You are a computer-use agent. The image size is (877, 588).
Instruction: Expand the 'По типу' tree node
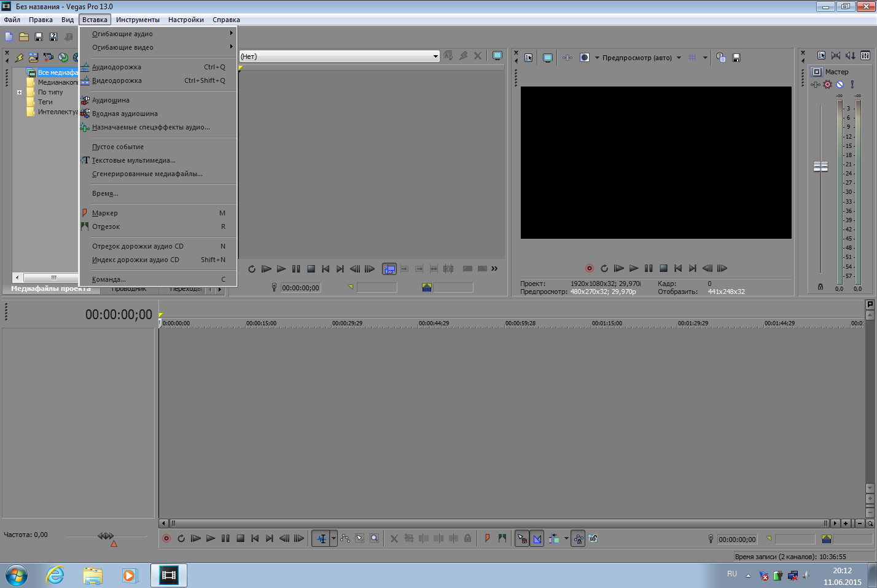(19, 92)
